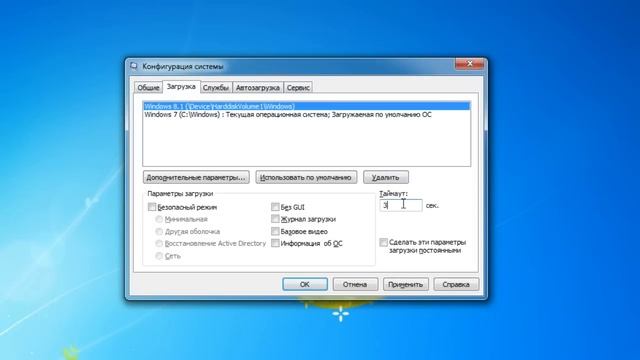Select the Windows 8.1 boot entry

click(x=307, y=106)
